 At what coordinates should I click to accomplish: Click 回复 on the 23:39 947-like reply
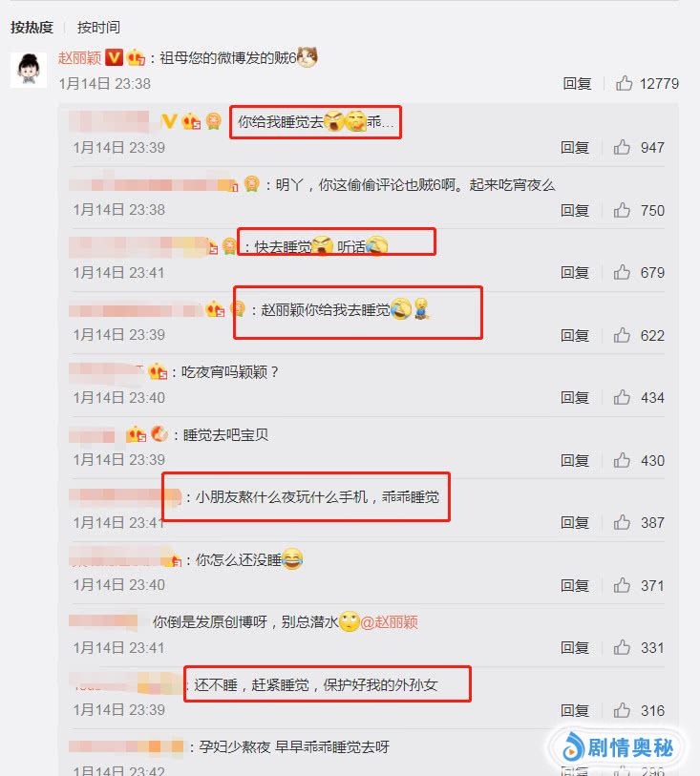(575, 147)
